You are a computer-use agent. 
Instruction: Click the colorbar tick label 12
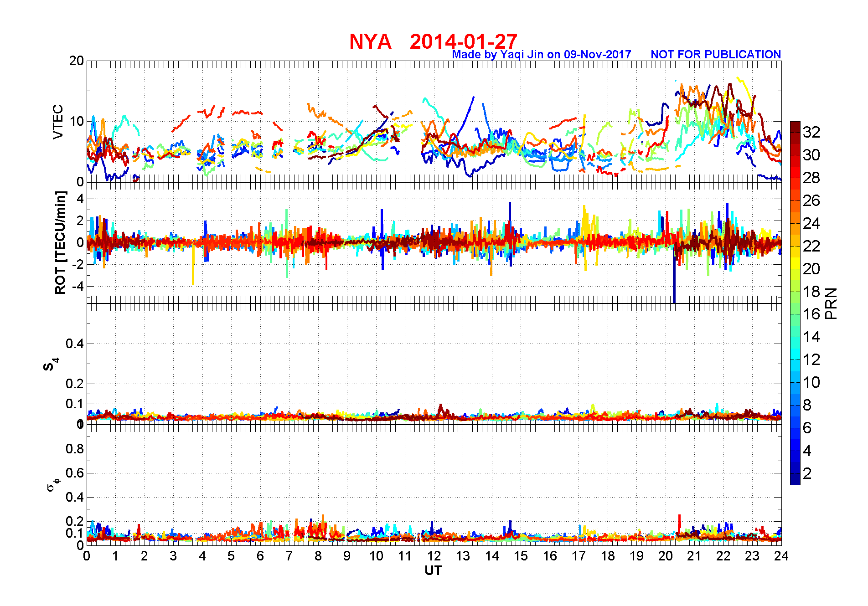coord(811,359)
